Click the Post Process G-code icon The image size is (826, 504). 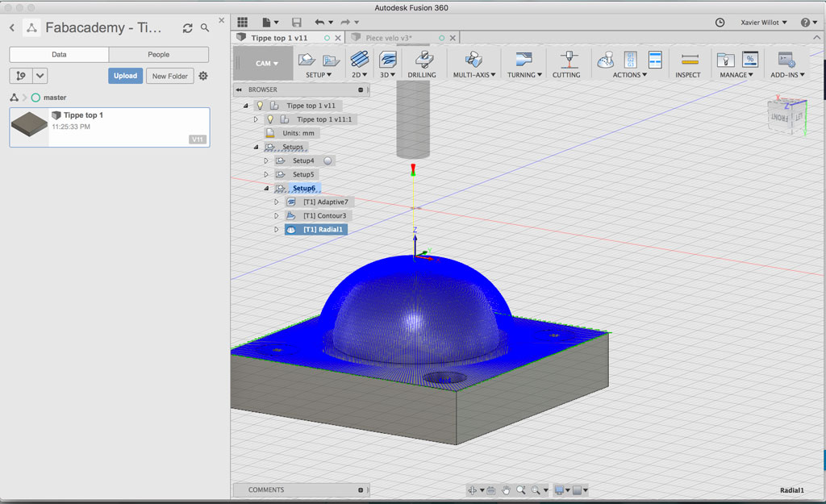(631, 60)
